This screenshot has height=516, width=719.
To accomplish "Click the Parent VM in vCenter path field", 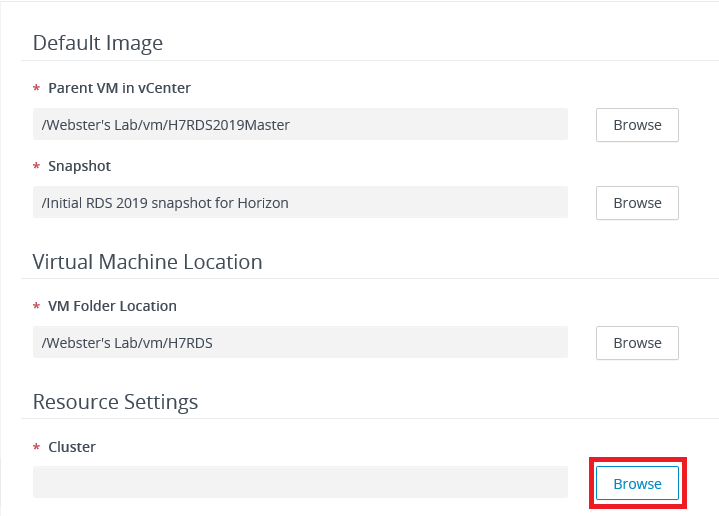I will pyautogui.click(x=300, y=125).
